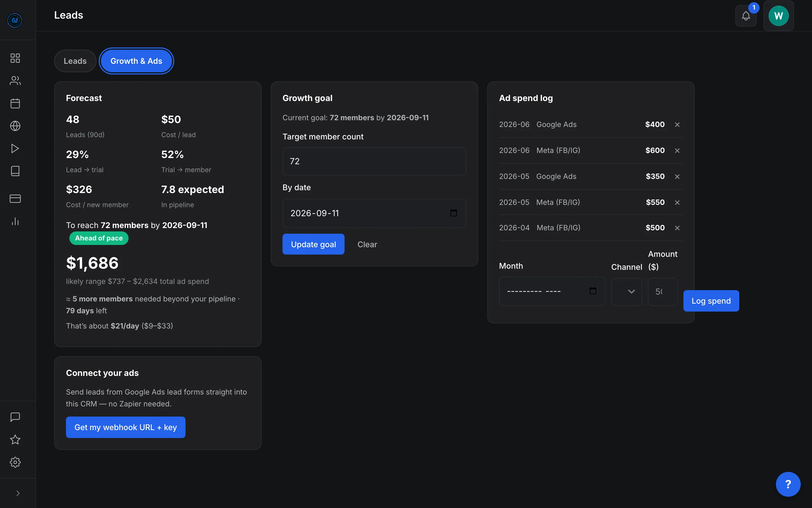Click the $400 Google Ads amount
Image resolution: width=812 pixels, height=508 pixels.
click(655, 124)
